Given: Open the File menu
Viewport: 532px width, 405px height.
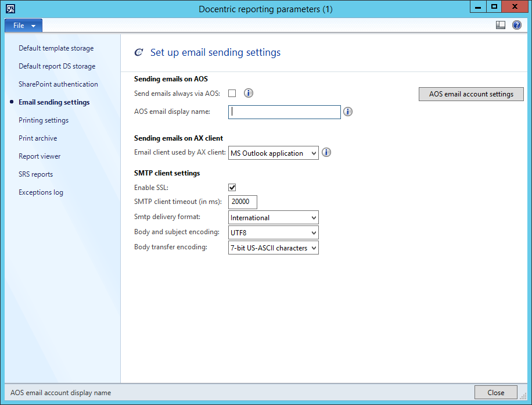Looking at the screenshot, I should (x=23, y=26).
